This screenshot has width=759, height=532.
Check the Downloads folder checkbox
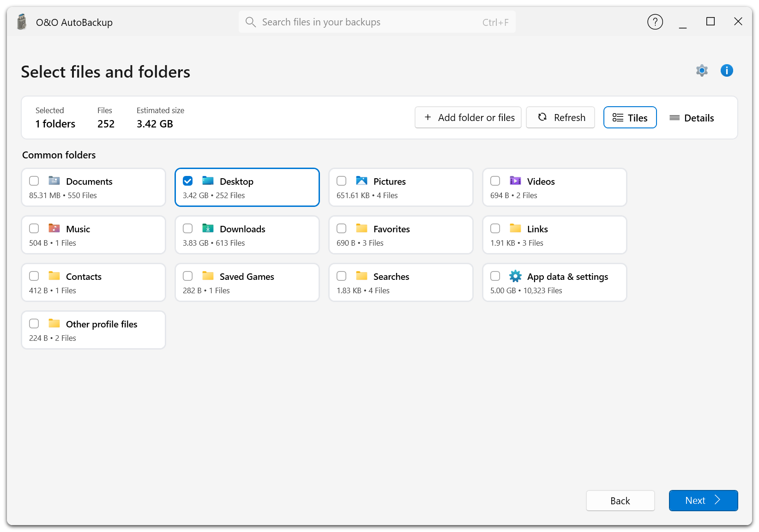click(x=188, y=229)
